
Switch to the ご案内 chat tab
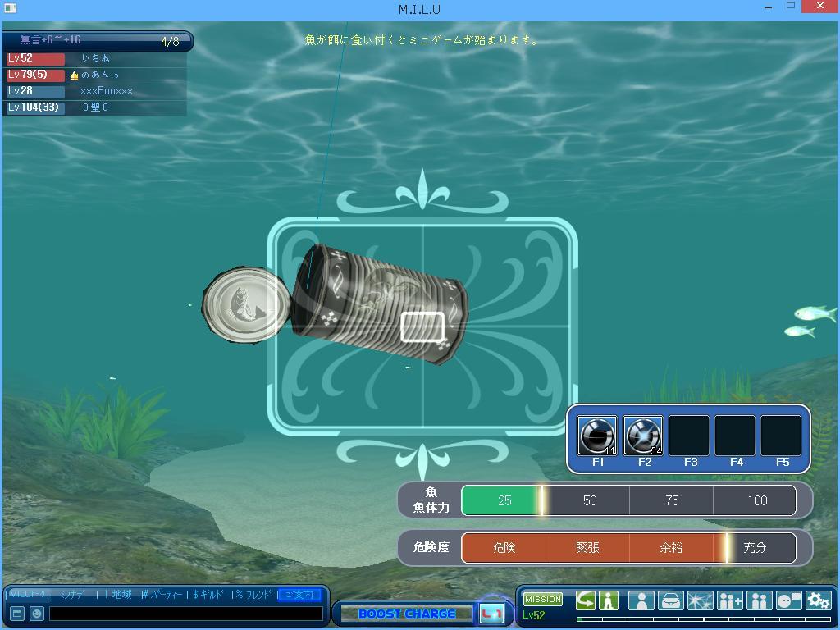pos(299,595)
